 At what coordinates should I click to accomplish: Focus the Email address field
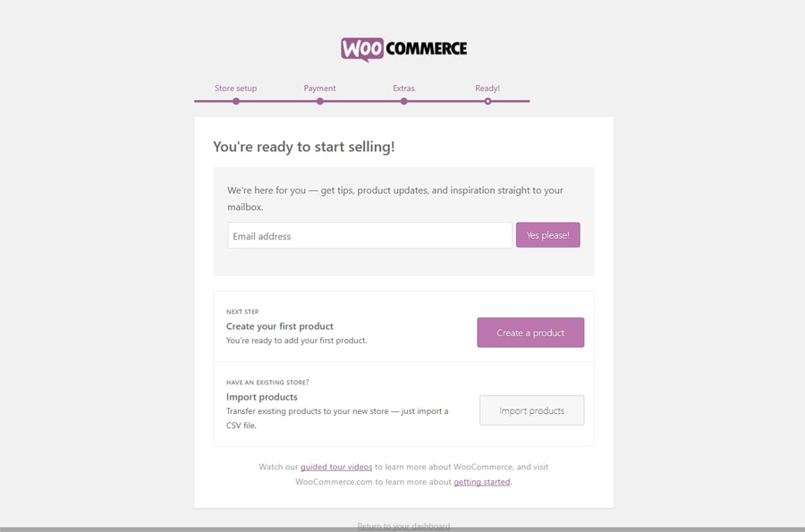369,235
